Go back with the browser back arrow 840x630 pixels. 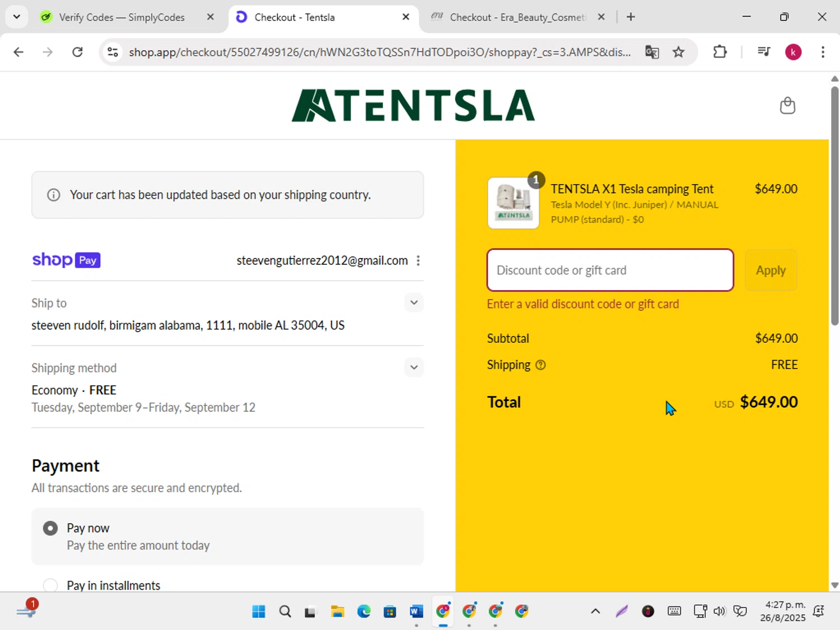click(18, 52)
